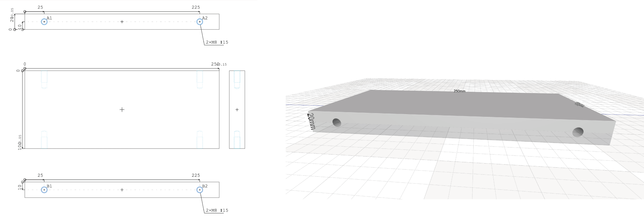Click center cross of top A-hole view
Screen dimensions: 644x217
pyautogui.click(x=122, y=22)
